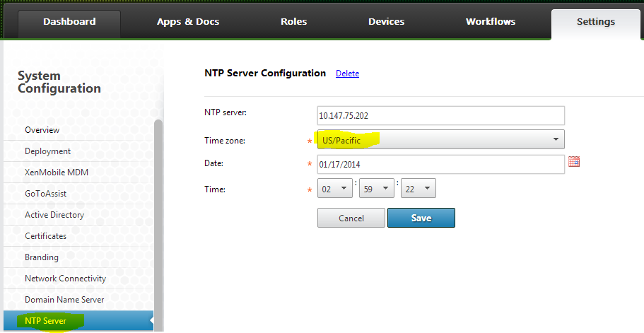Viewport: 644px width, 333px height.
Task: Open Certificates in System Configuration
Action: coord(46,236)
